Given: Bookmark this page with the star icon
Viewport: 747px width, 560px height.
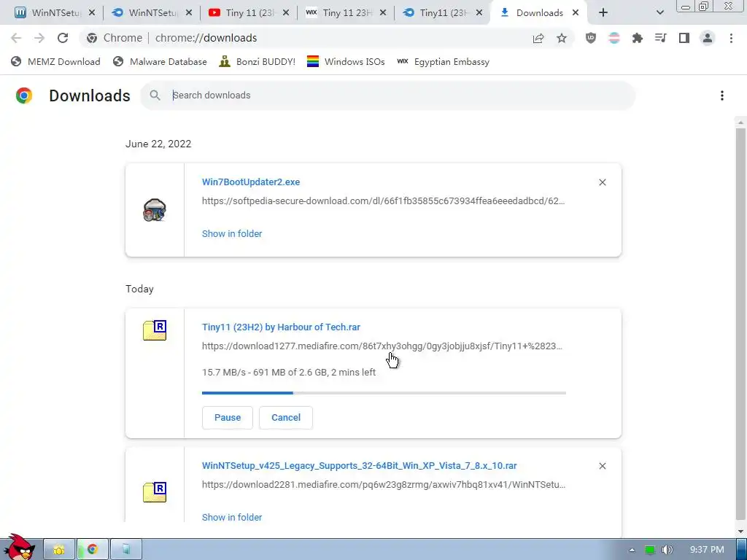Looking at the screenshot, I should pos(562,38).
